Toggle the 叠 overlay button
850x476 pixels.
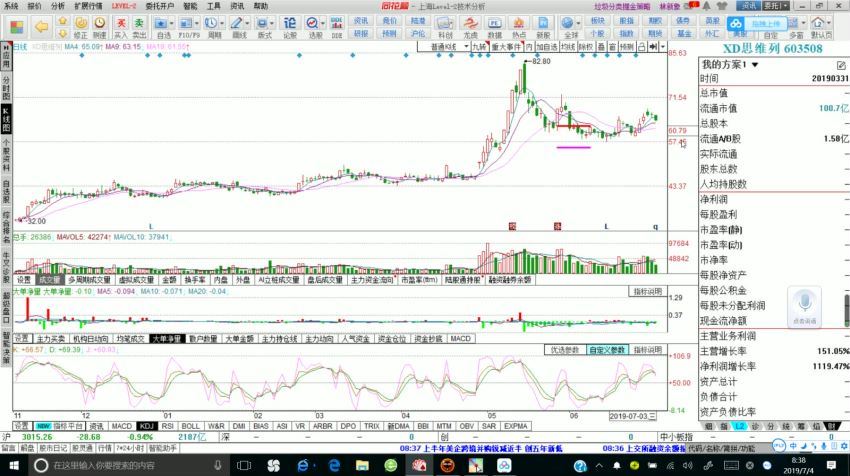(601, 47)
